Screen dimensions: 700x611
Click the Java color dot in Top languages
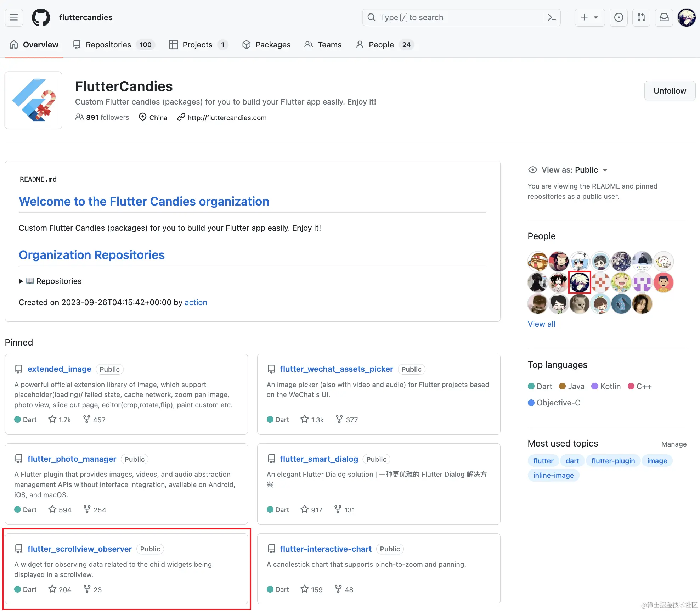pos(562,386)
